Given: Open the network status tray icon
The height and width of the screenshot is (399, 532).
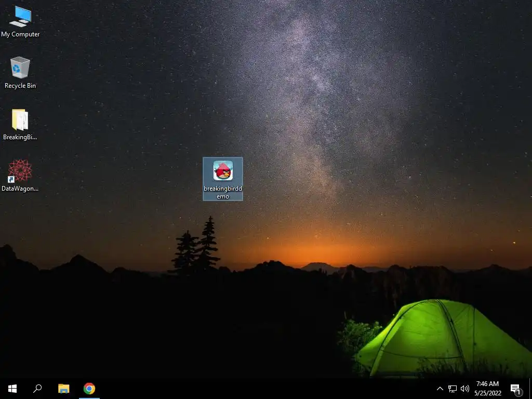Looking at the screenshot, I should [x=453, y=389].
